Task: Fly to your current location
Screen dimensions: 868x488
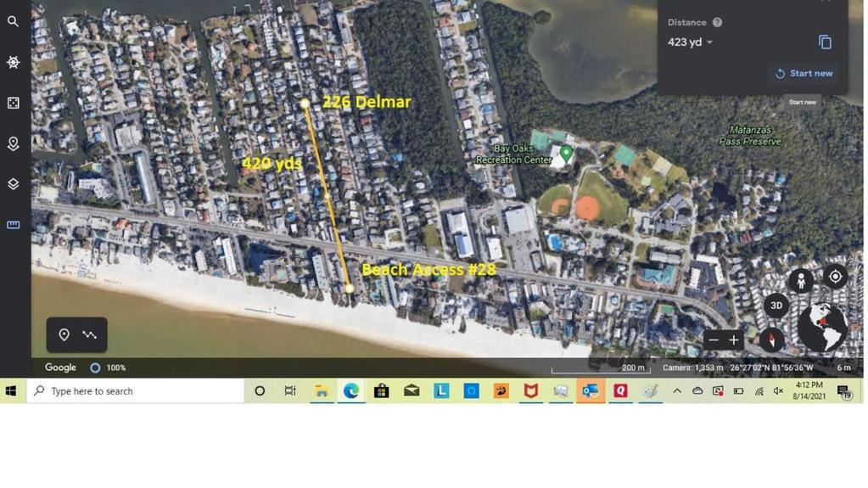Action: tap(836, 277)
